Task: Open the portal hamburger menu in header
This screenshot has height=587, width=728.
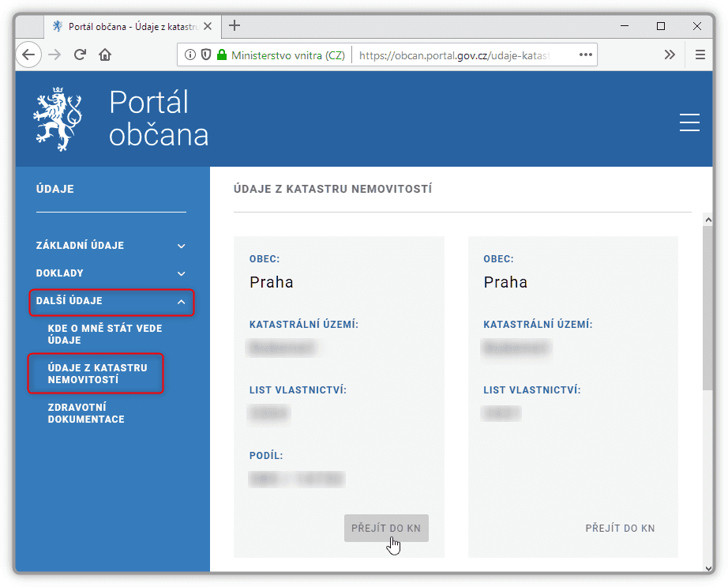Action: pyautogui.click(x=689, y=122)
